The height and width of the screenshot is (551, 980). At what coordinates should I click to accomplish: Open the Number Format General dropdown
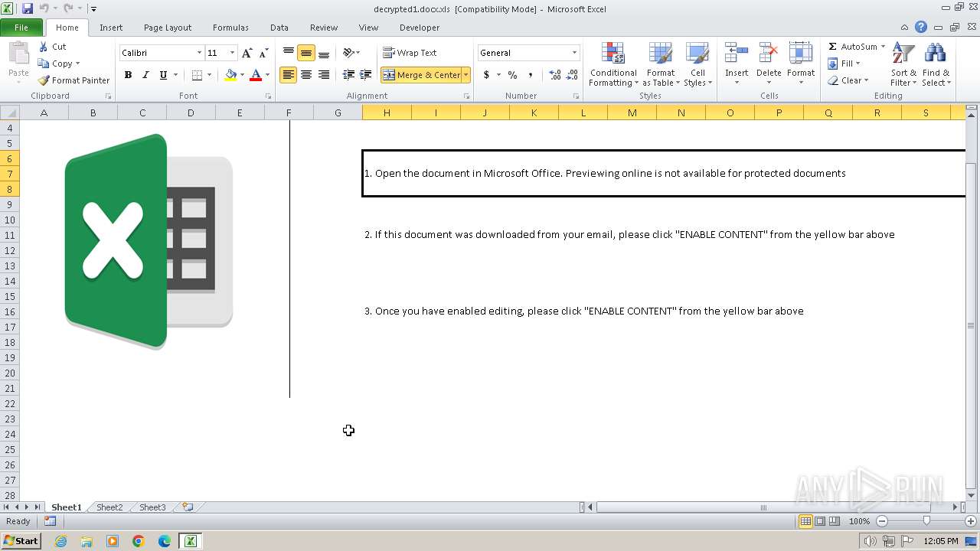click(x=574, y=53)
